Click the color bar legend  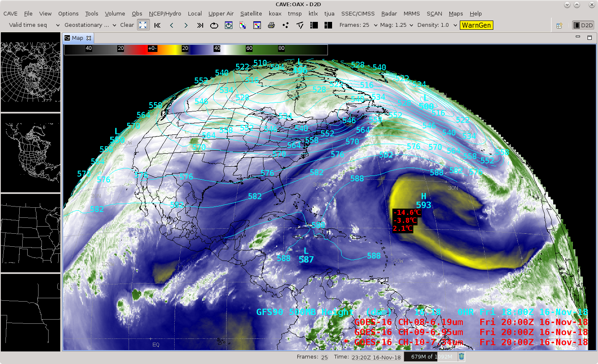[196, 49]
